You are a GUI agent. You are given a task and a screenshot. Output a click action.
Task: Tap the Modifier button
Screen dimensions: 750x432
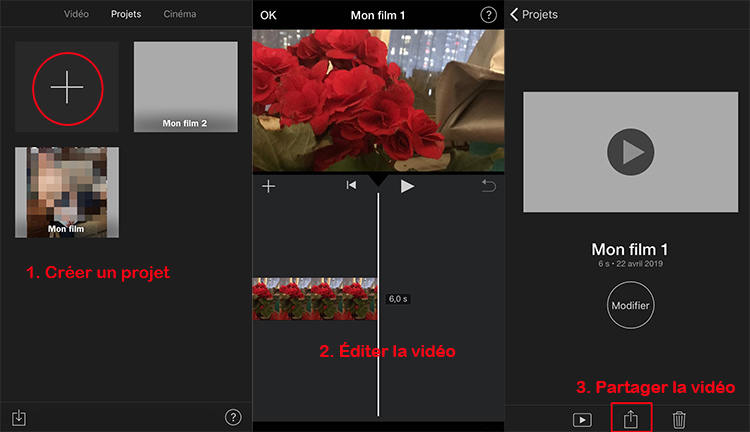click(630, 305)
